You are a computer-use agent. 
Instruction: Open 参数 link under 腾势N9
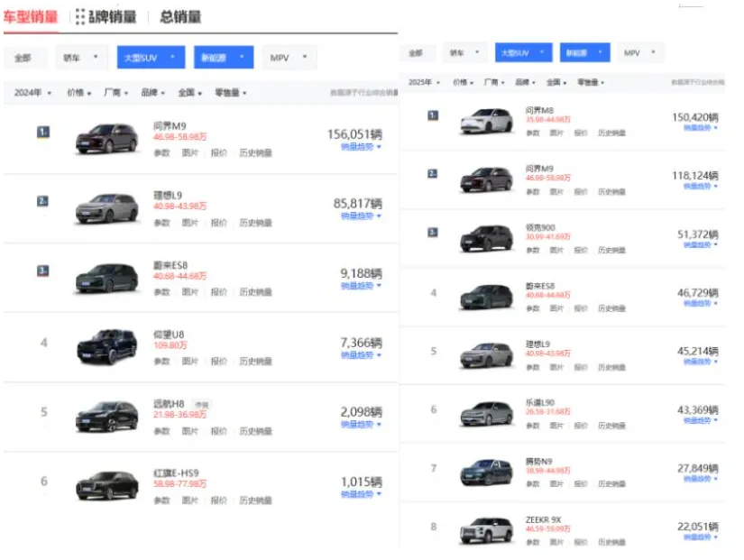pos(533,484)
